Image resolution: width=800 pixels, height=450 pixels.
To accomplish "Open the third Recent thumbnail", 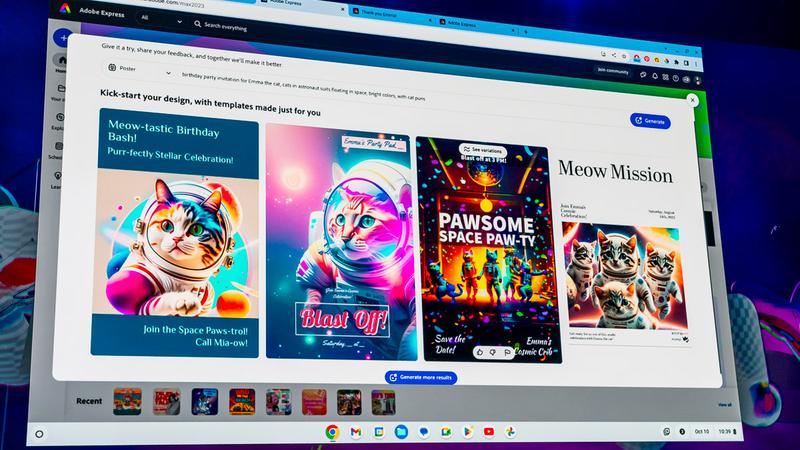I will tap(205, 402).
